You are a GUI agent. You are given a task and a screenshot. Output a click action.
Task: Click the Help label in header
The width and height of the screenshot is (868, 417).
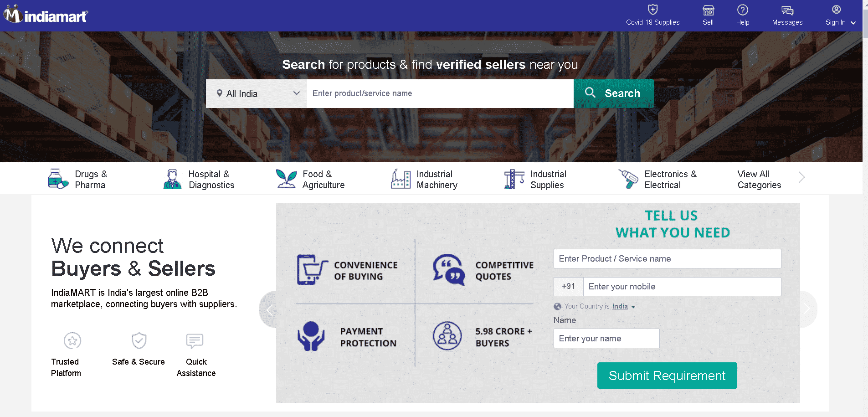click(x=743, y=22)
